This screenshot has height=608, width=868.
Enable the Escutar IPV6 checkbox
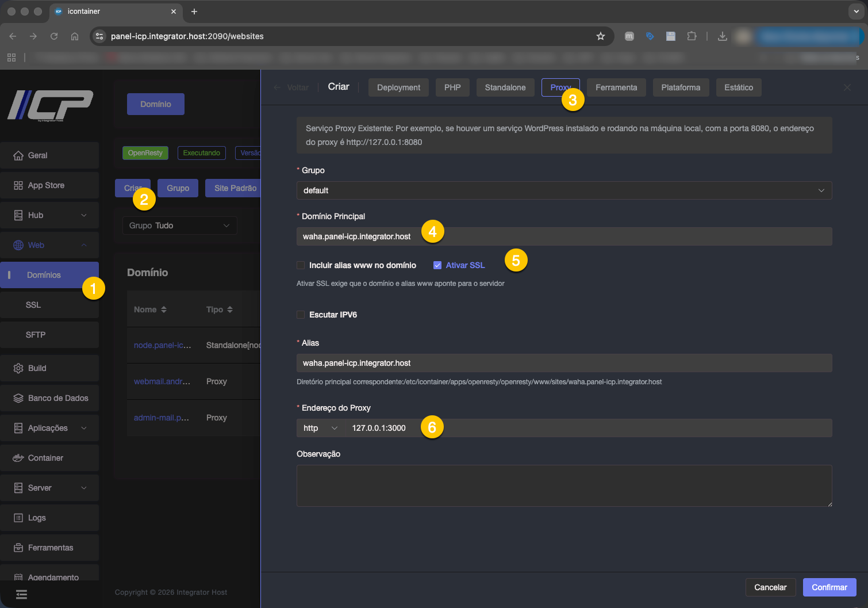[x=301, y=315]
